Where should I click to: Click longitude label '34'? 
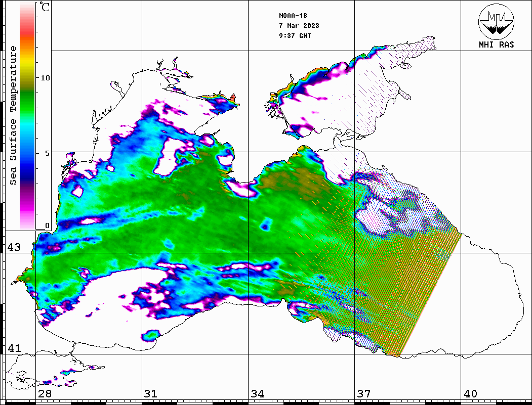tap(257, 394)
